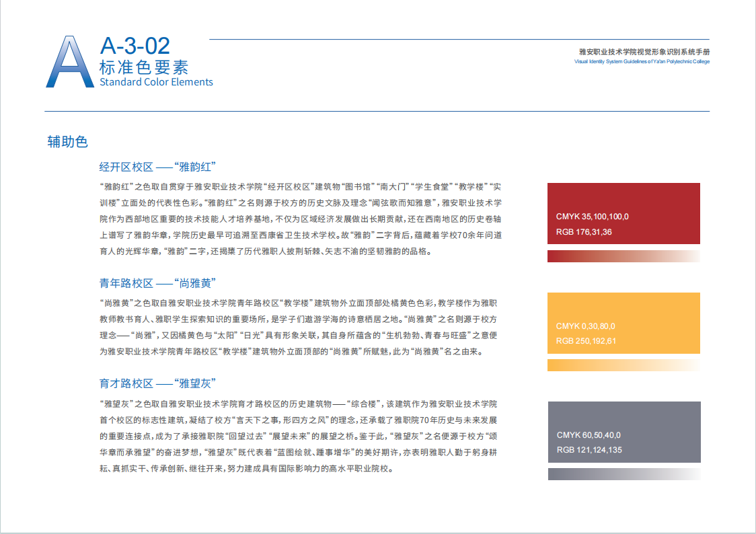
Task: Click the red gradient bar below red swatch
Action: coord(623,256)
